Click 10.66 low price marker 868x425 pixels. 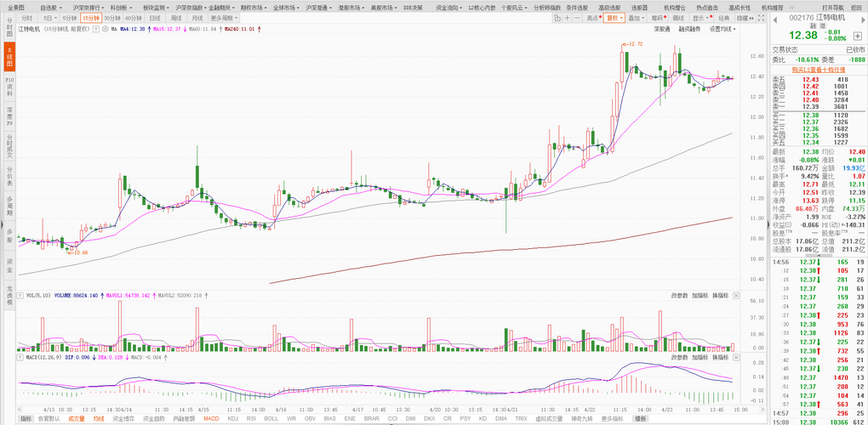click(77, 252)
